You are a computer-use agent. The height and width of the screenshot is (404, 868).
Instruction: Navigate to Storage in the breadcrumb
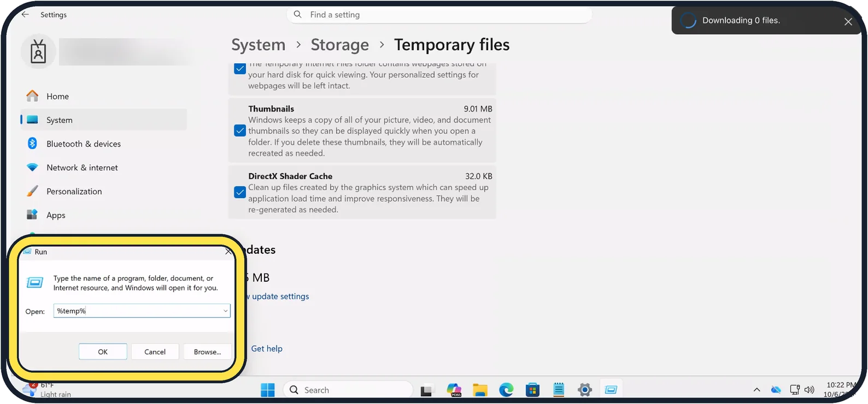pyautogui.click(x=339, y=45)
